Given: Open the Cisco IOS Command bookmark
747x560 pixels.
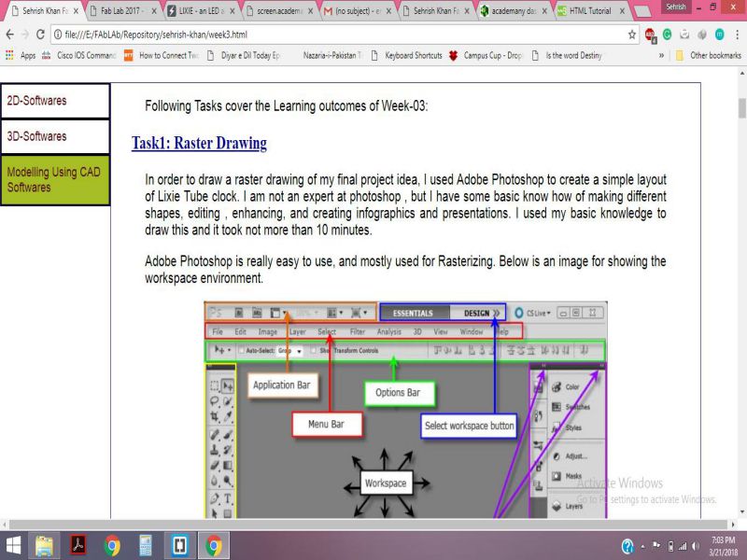Looking at the screenshot, I should [79, 55].
